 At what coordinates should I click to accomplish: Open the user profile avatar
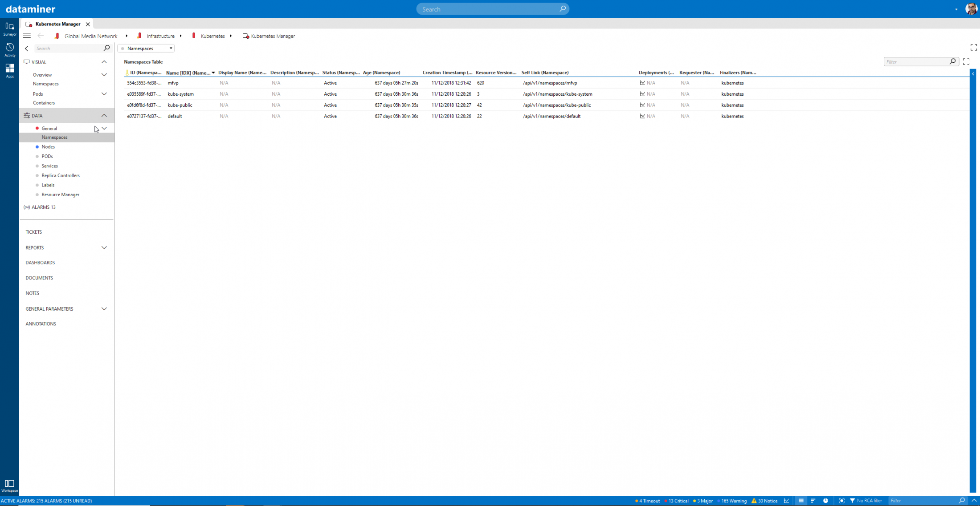(x=971, y=9)
